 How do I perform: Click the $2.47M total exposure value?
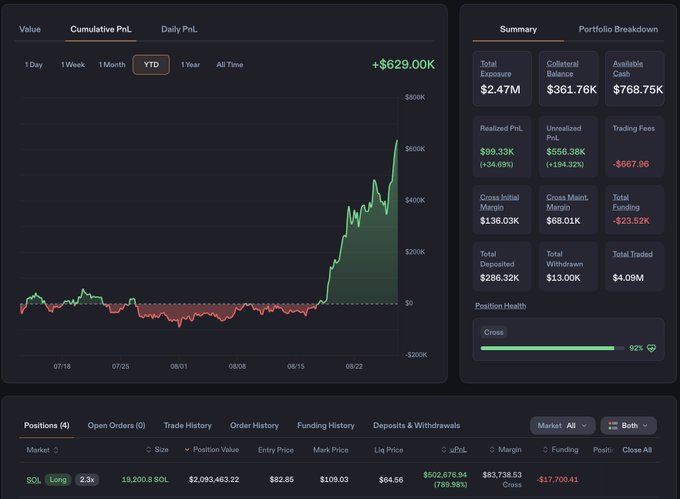pos(500,90)
